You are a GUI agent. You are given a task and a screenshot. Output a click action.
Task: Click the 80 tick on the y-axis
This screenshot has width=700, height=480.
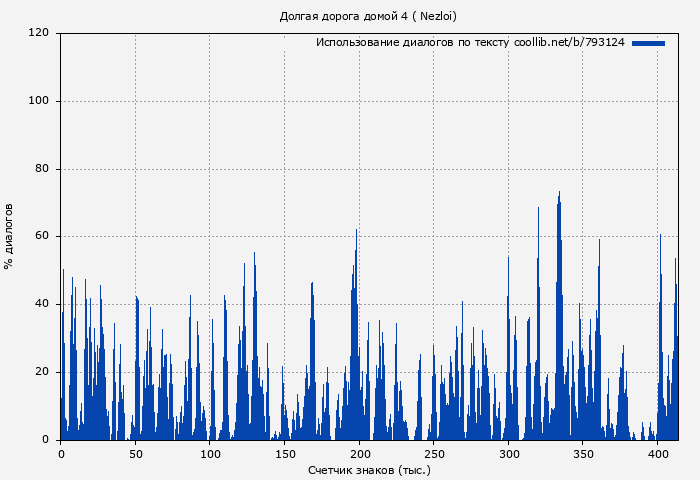click(42, 169)
